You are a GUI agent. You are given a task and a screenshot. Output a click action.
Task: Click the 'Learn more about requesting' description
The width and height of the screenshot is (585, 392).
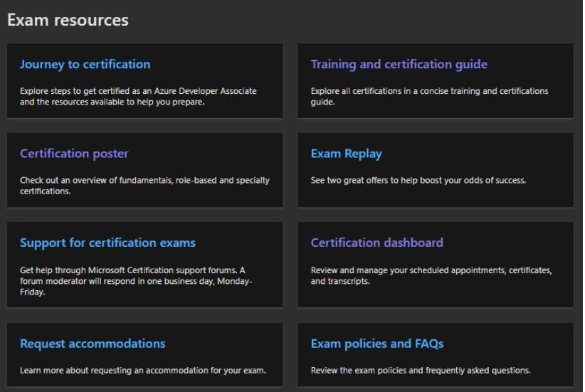pos(142,371)
